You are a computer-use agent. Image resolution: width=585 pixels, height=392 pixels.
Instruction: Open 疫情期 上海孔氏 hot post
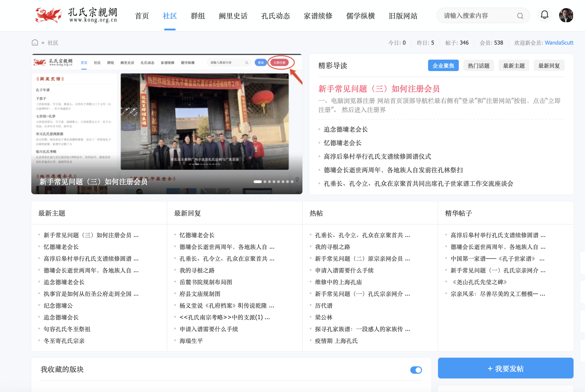coord(336,341)
